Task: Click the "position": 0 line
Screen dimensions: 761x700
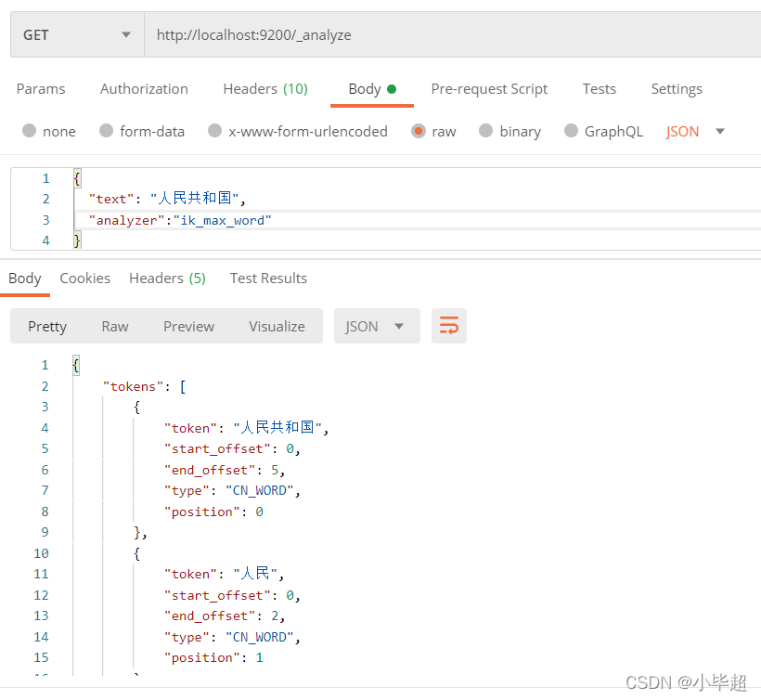Action: point(213,512)
